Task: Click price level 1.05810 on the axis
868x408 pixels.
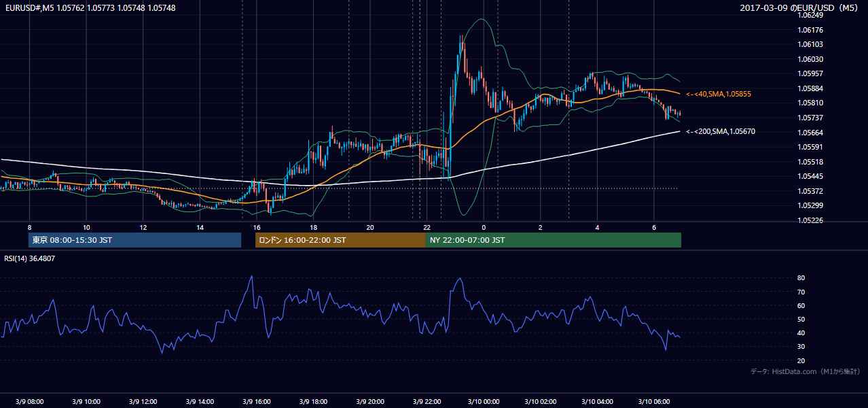Action: pyautogui.click(x=811, y=103)
